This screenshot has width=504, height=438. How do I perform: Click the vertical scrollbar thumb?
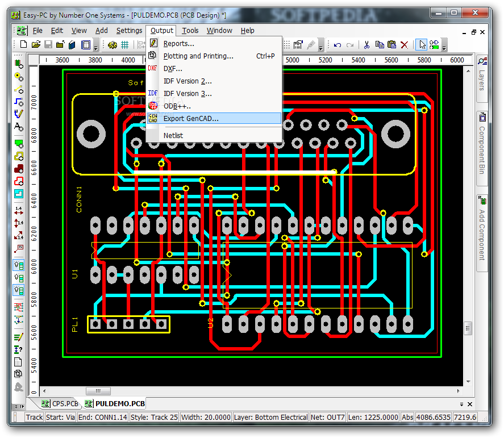click(468, 328)
